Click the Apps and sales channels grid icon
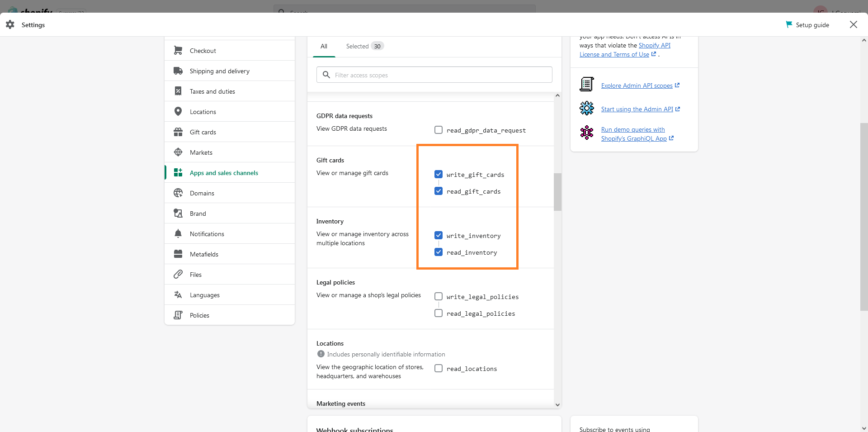Screen dimensions: 868x432 (x=178, y=173)
